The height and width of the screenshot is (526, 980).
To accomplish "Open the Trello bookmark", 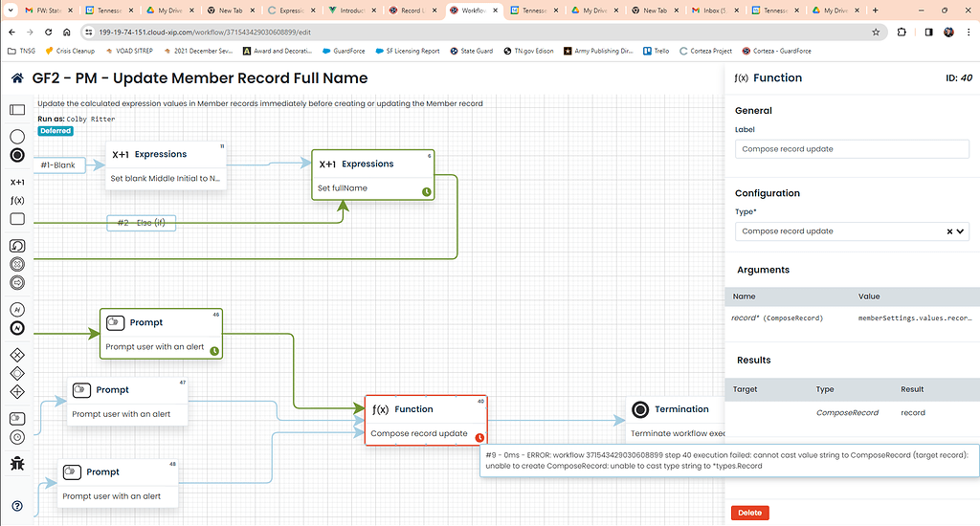I will pos(657,52).
